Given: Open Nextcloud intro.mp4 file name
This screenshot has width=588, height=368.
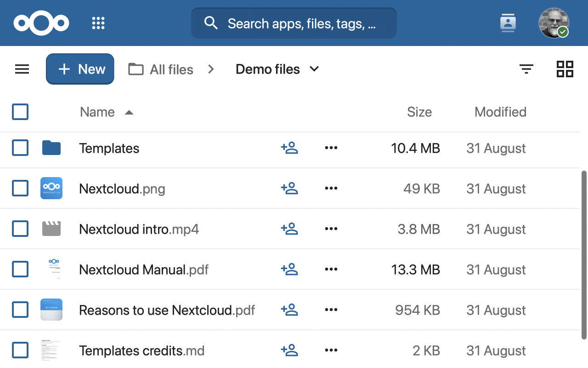Looking at the screenshot, I should 139,229.
